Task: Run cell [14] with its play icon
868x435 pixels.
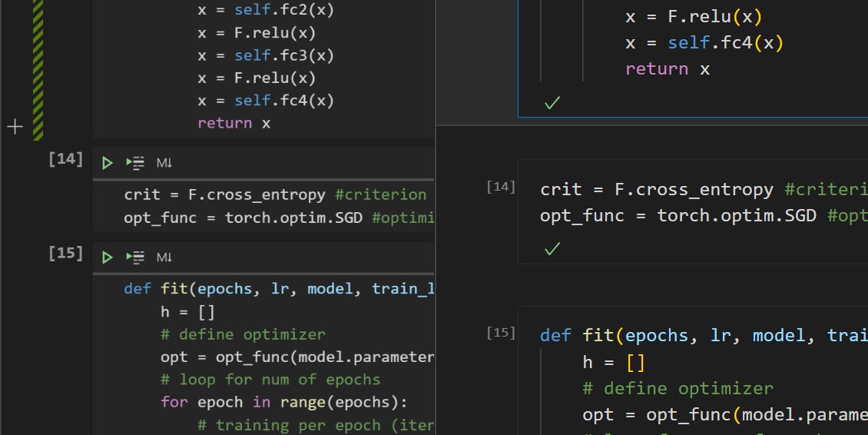Action: pyautogui.click(x=108, y=163)
